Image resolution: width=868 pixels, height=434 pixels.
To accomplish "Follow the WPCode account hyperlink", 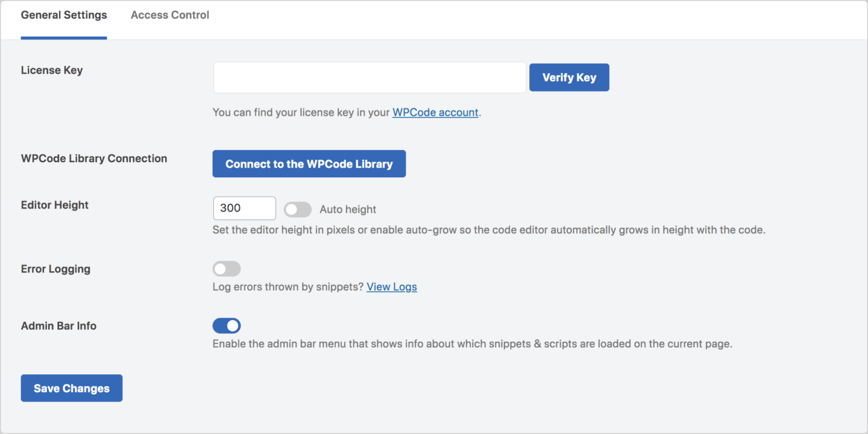I will point(435,112).
